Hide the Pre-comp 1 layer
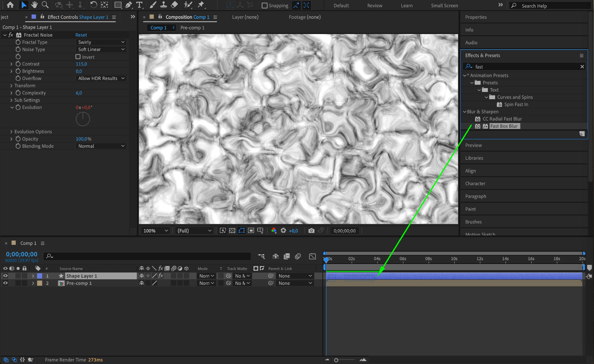The width and height of the screenshot is (594, 364). (5, 283)
